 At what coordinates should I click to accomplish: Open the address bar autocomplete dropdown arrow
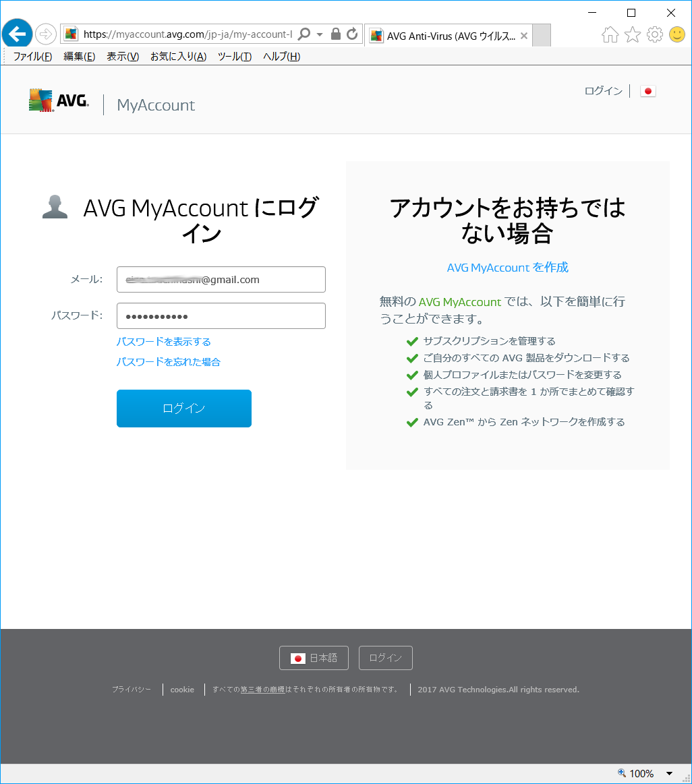point(320,34)
